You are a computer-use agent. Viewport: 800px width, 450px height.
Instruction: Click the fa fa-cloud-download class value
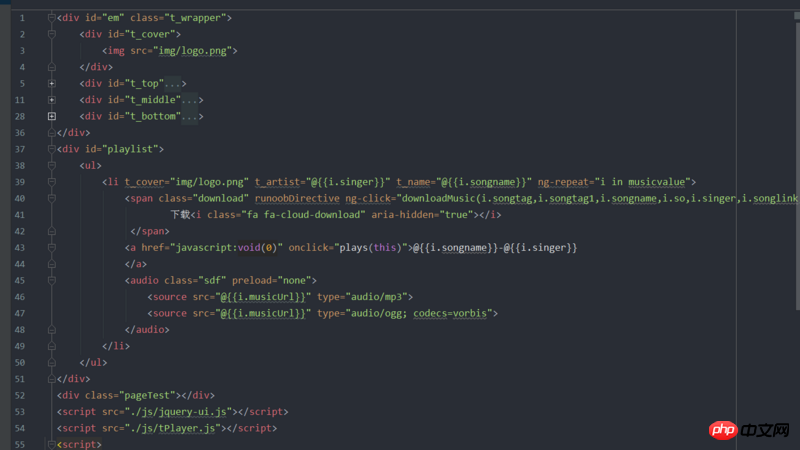pos(303,215)
